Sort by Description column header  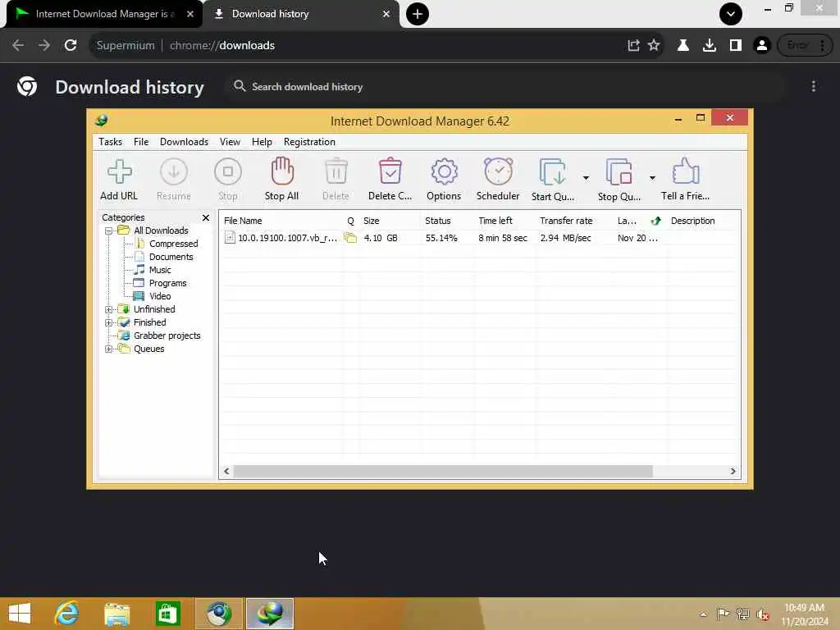pos(692,221)
